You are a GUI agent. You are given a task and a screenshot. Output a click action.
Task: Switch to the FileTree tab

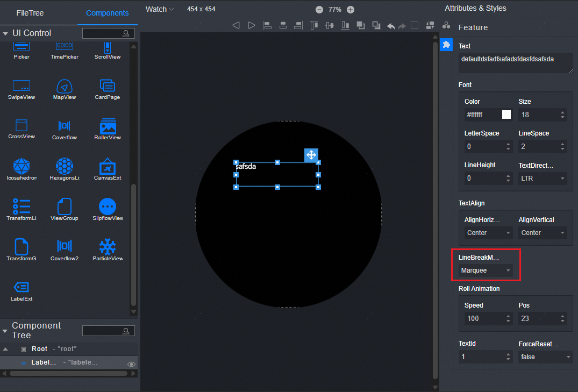pos(30,13)
